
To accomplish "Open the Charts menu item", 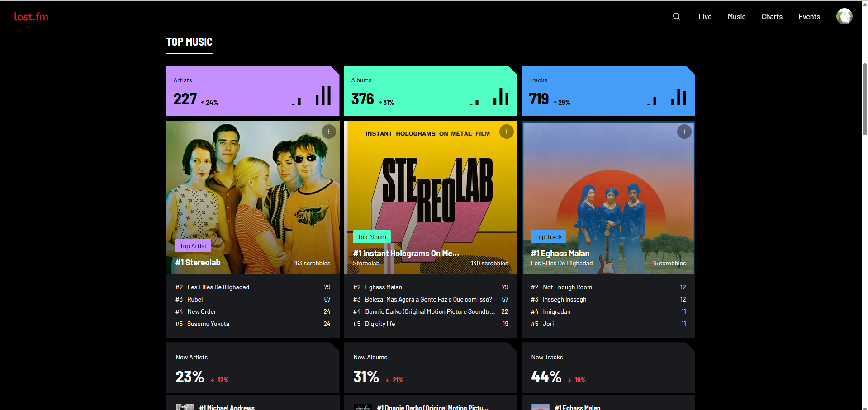I will point(772,17).
